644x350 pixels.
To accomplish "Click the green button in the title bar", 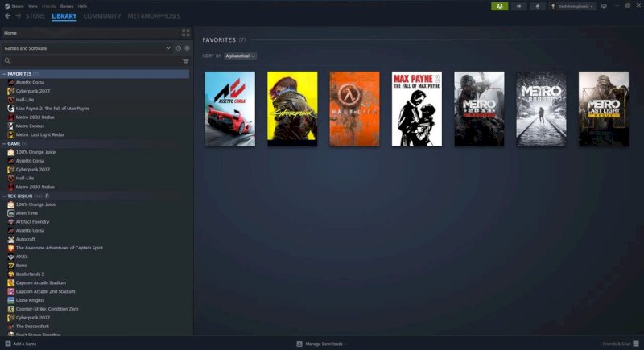I will [499, 6].
